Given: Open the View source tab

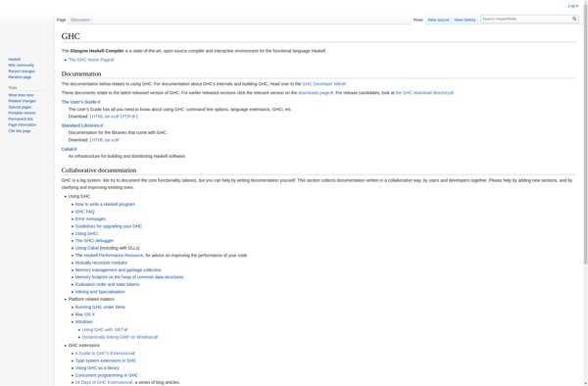Looking at the screenshot, I should point(438,20).
